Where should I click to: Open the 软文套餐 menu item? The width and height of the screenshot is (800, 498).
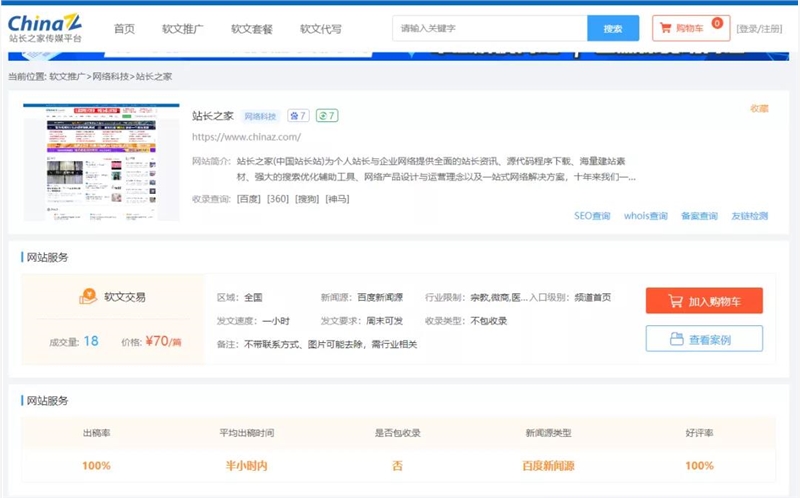pos(251,29)
